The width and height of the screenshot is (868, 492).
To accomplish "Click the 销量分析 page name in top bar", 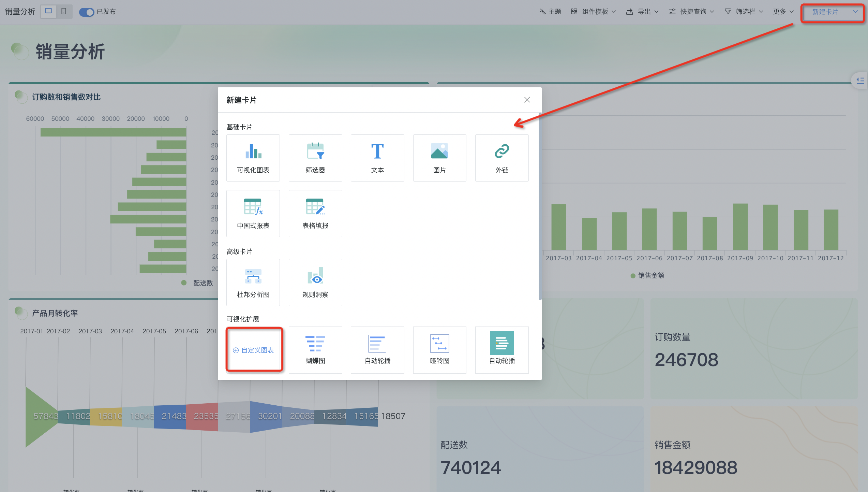I will point(20,12).
